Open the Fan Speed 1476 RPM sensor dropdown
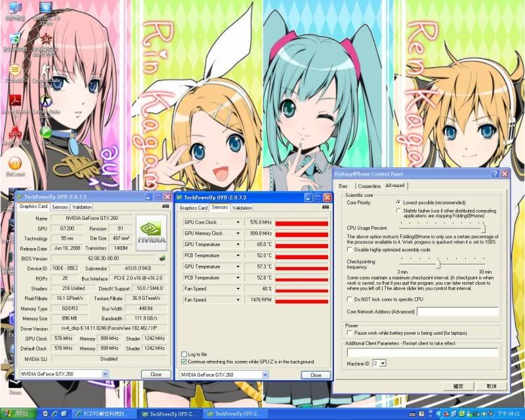This screenshot has width=525, height=420. [x=238, y=300]
